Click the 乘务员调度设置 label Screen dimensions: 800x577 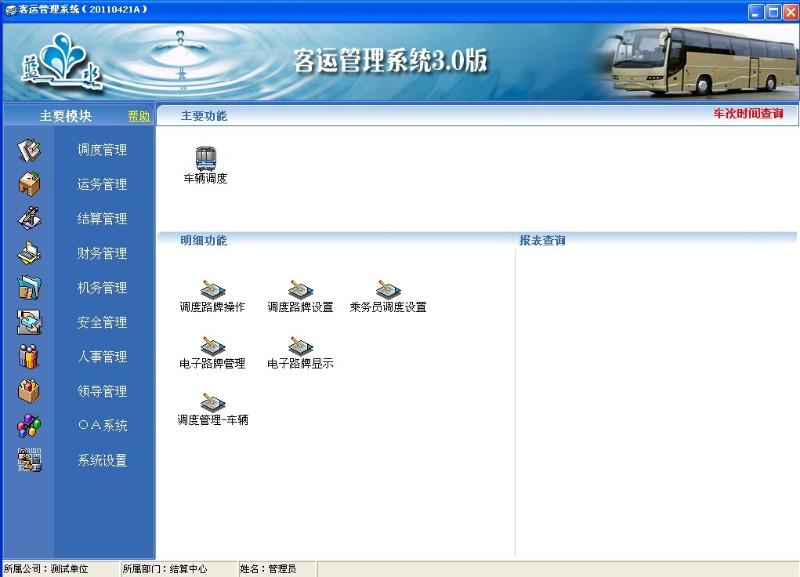click(388, 307)
